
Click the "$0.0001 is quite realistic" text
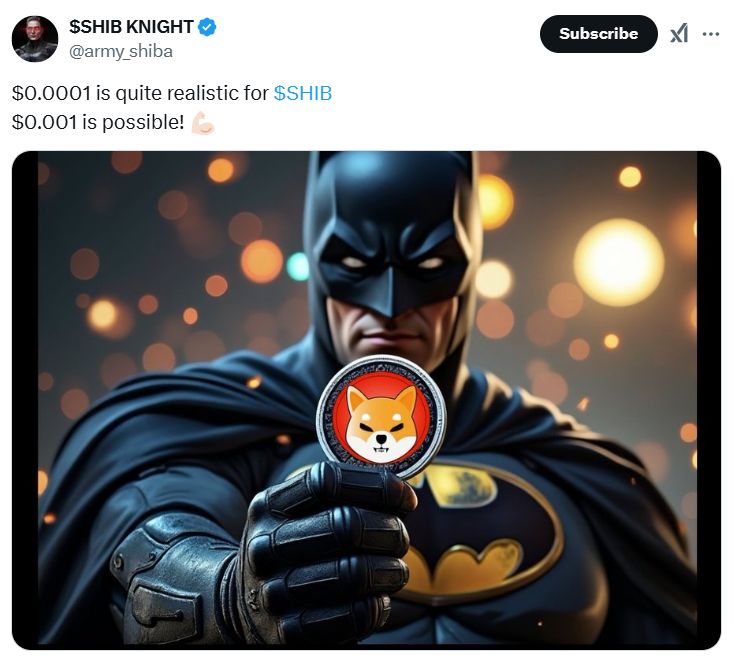point(140,94)
